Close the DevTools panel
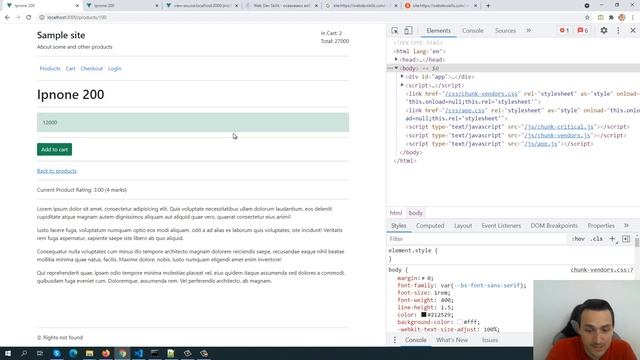Screen dimensions: 640x360 (633, 31)
